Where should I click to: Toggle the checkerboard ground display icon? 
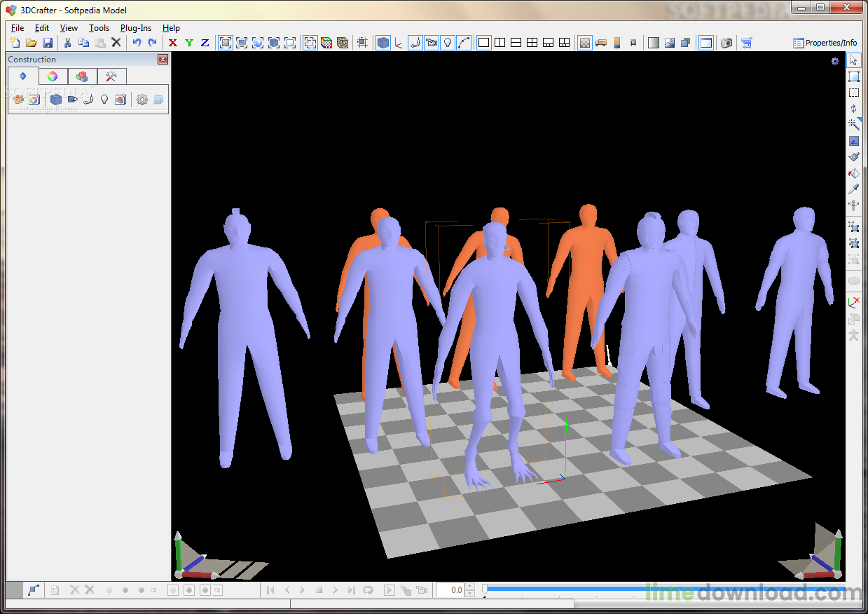pos(584,43)
